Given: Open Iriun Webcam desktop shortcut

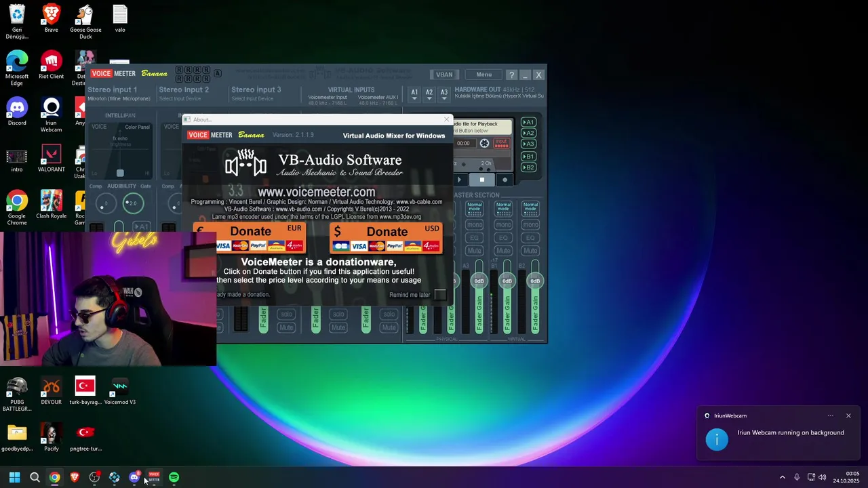Looking at the screenshot, I should pos(51,115).
